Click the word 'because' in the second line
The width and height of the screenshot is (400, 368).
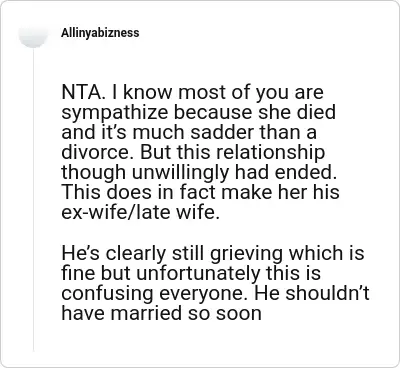pos(214,112)
